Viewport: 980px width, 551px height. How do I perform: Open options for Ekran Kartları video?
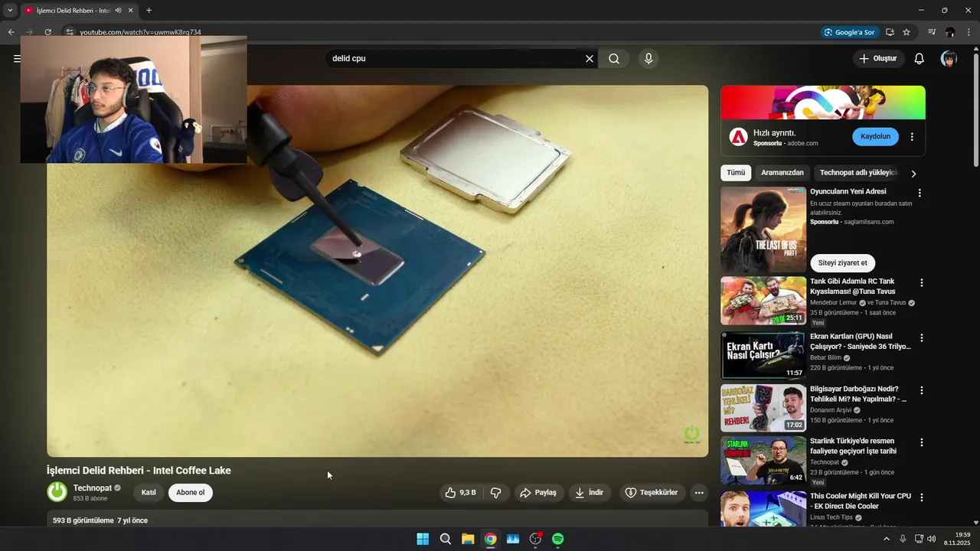(x=921, y=337)
